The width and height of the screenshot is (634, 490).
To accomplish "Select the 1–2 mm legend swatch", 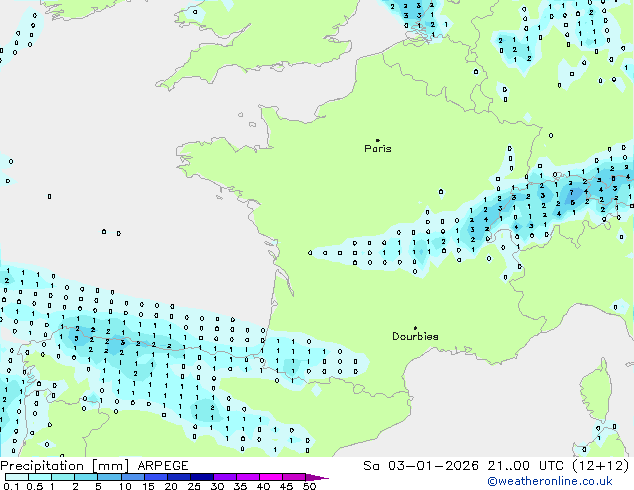I will [63, 477].
